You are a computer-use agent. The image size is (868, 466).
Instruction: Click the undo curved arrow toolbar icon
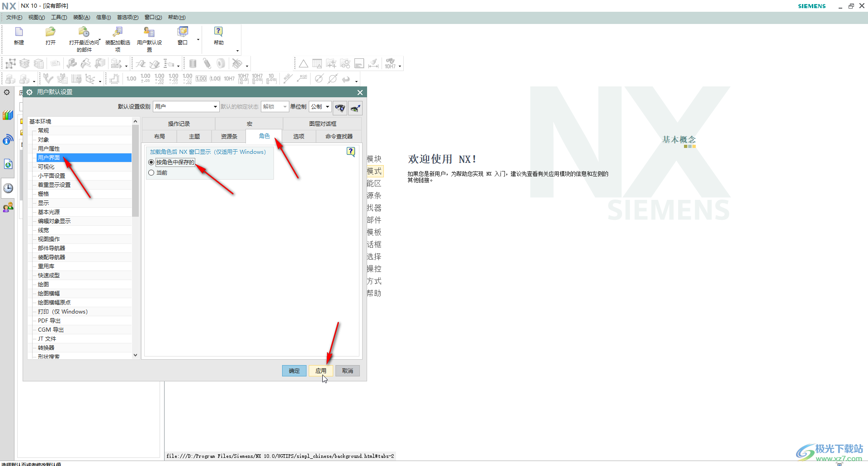[x=346, y=79]
